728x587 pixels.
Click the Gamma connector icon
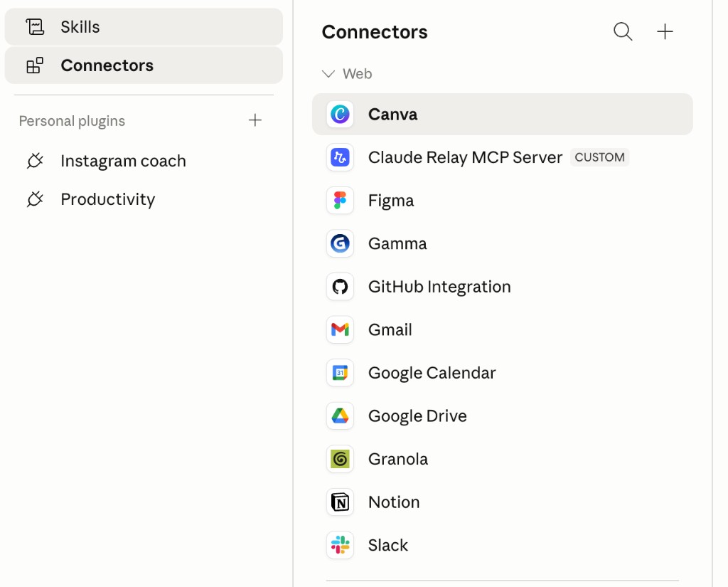tap(340, 243)
